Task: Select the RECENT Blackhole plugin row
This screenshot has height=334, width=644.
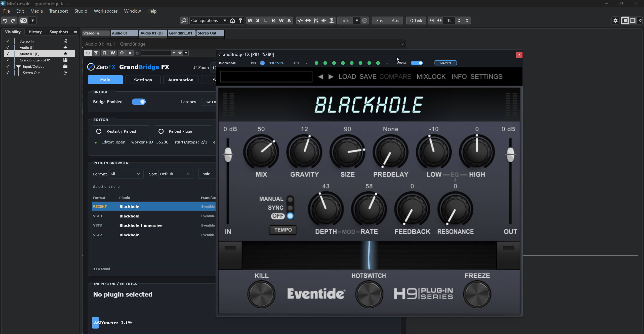Action: [154, 206]
